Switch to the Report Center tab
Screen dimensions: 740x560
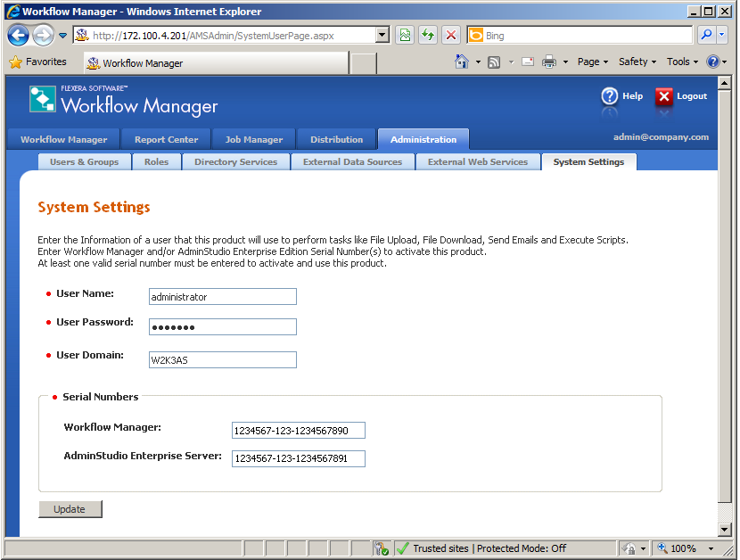pyautogui.click(x=166, y=140)
